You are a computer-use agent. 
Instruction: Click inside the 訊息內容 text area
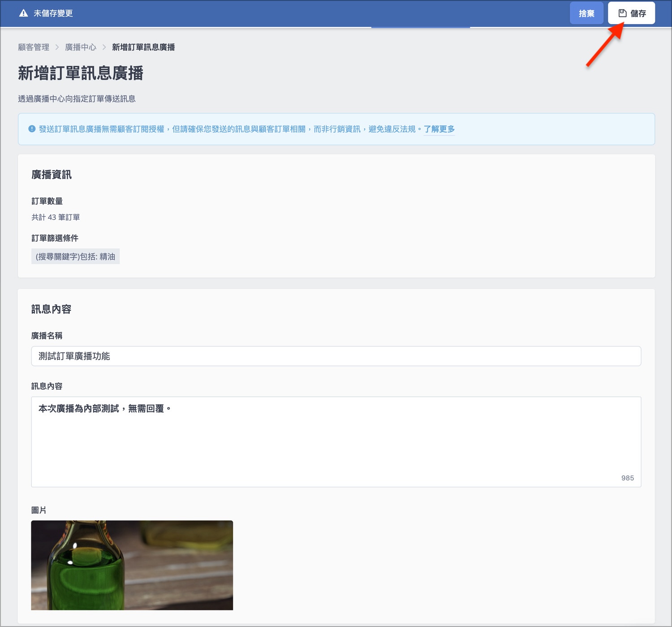(x=336, y=442)
